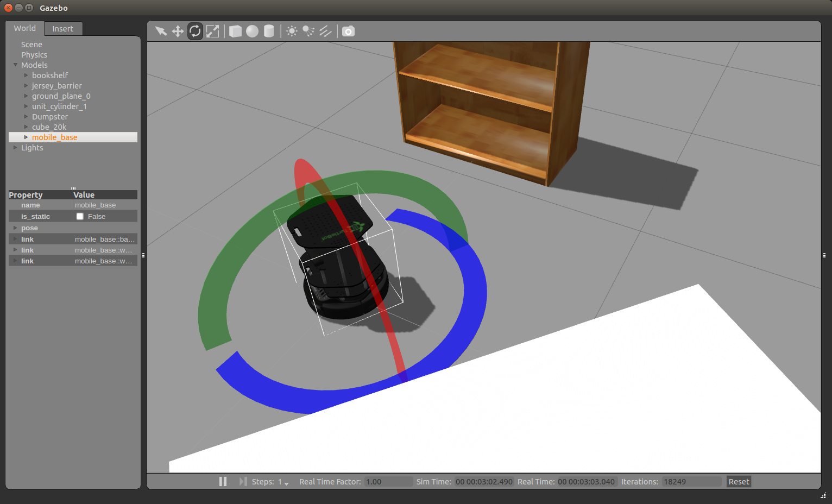This screenshot has width=832, height=504.
Task: Select the Dumpster model entry
Action: point(50,117)
